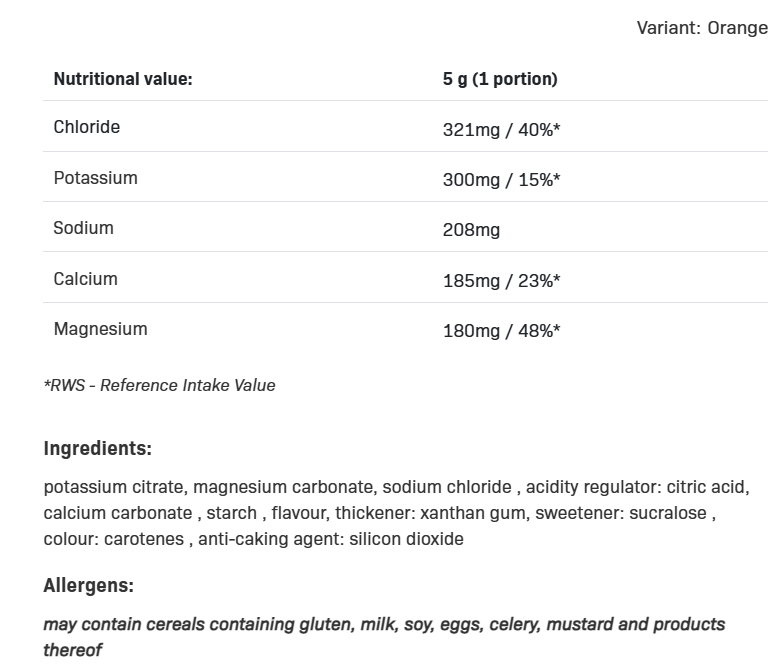Click the 5 g (1 portion) header
Viewport: 783px width, 672px height.
click(x=500, y=79)
